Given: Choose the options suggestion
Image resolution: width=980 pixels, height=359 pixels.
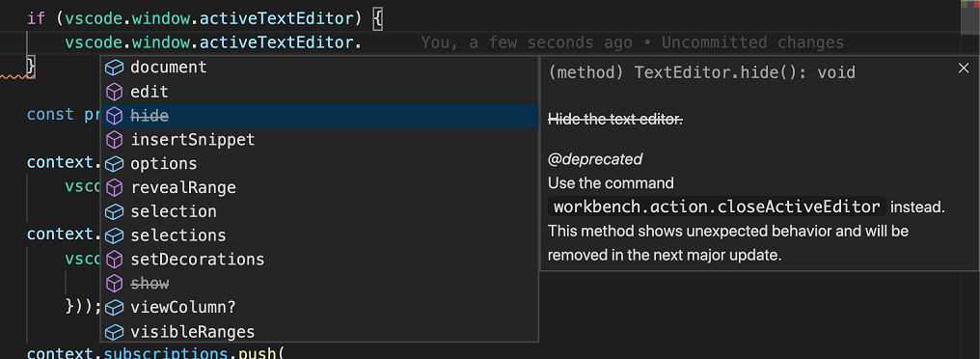Looking at the screenshot, I should pyautogui.click(x=319, y=164).
